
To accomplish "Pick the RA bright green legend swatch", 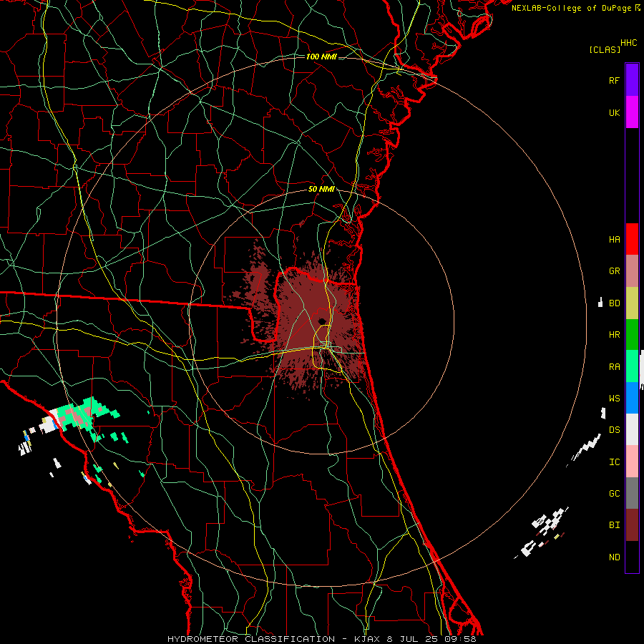I will (632, 366).
